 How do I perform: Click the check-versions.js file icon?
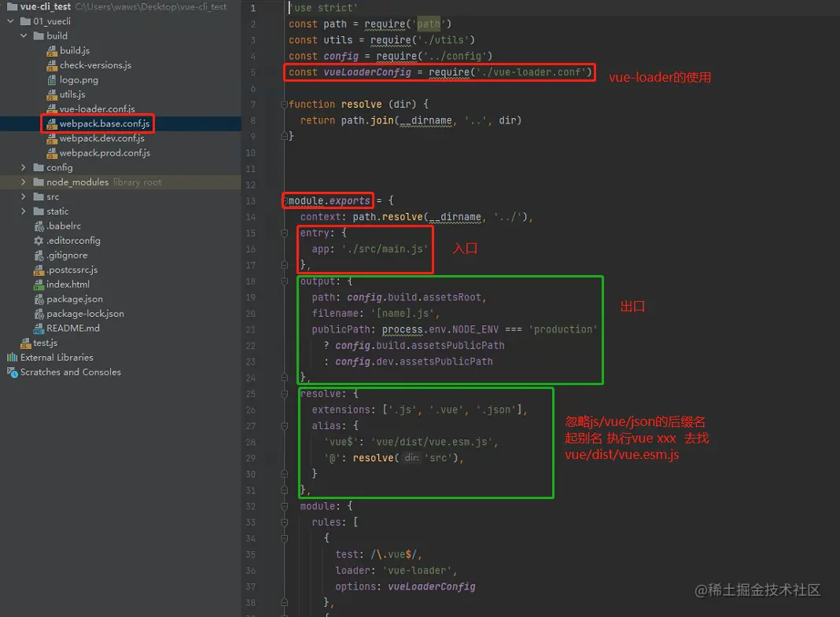51,65
